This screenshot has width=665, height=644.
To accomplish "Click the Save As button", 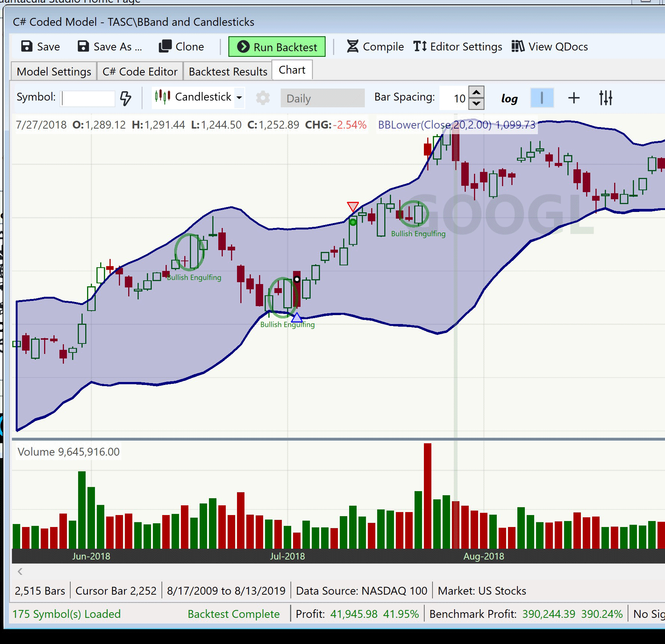I will [x=110, y=47].
